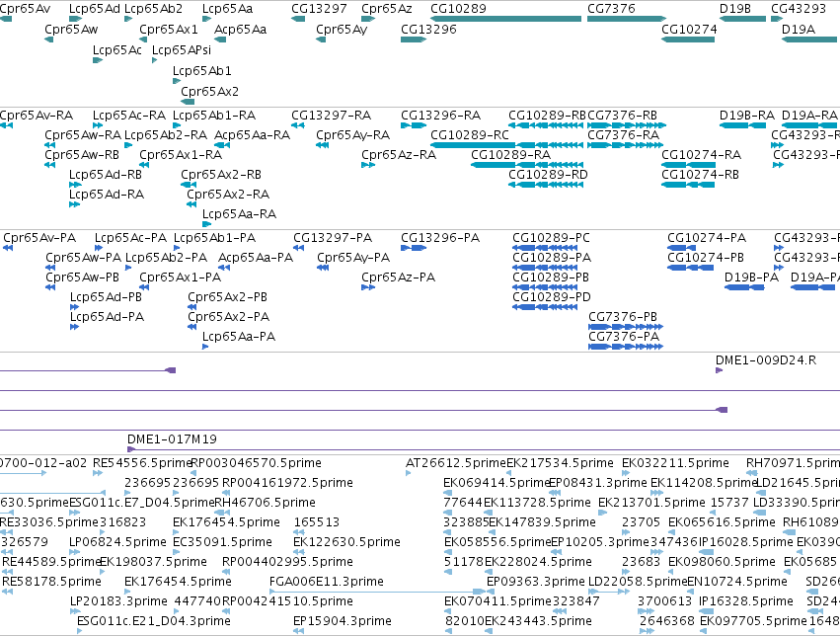Select protein CG10289-PC
Screen dimensions: 840x636
pyautogui.click(x=551, y=238)
